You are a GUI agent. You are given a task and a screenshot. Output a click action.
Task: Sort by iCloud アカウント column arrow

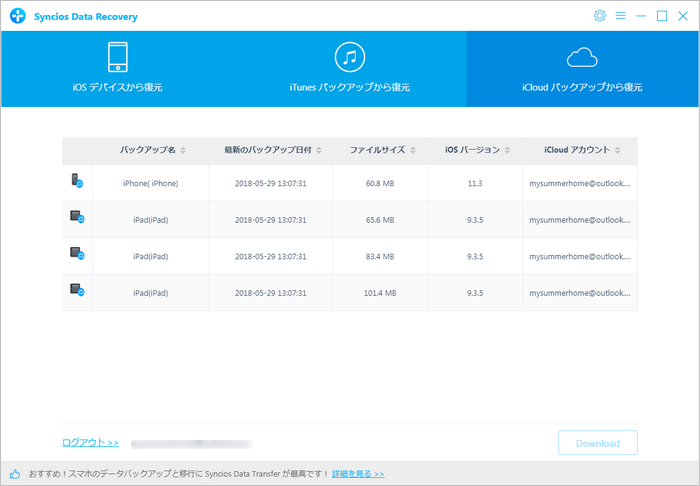[617, 150]
